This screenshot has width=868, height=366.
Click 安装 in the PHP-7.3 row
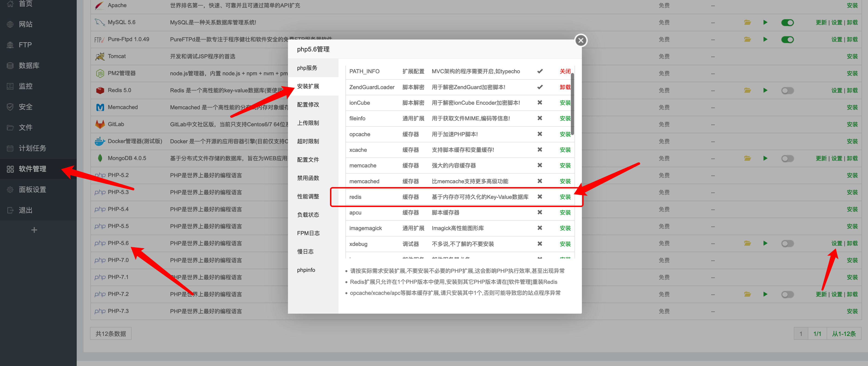pyautogui.click(x=852, y=311)
